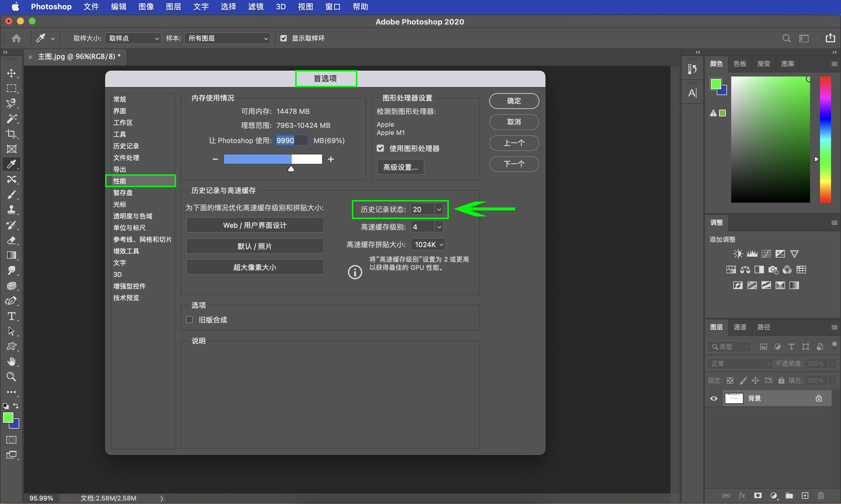Open the 样本 所有图层 dropdown
This screenshot has width=841, height=504.
pos(227,38)
